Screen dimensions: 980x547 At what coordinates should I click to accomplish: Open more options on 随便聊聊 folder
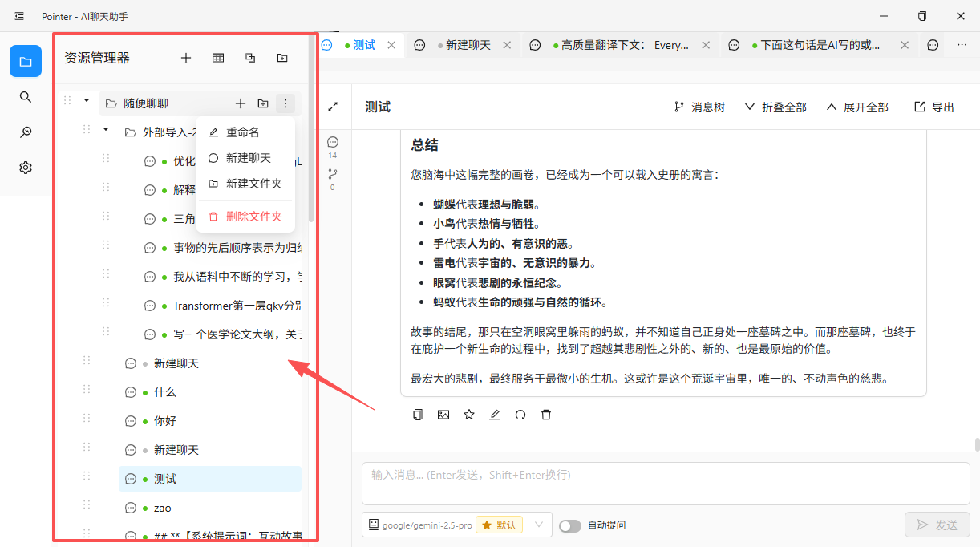click(x=285, y=103)
